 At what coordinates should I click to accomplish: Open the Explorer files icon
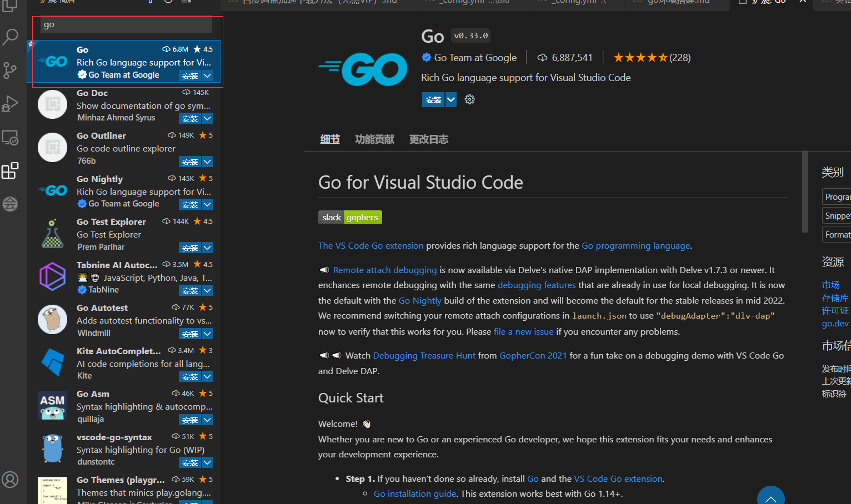[x=10, y=6]
